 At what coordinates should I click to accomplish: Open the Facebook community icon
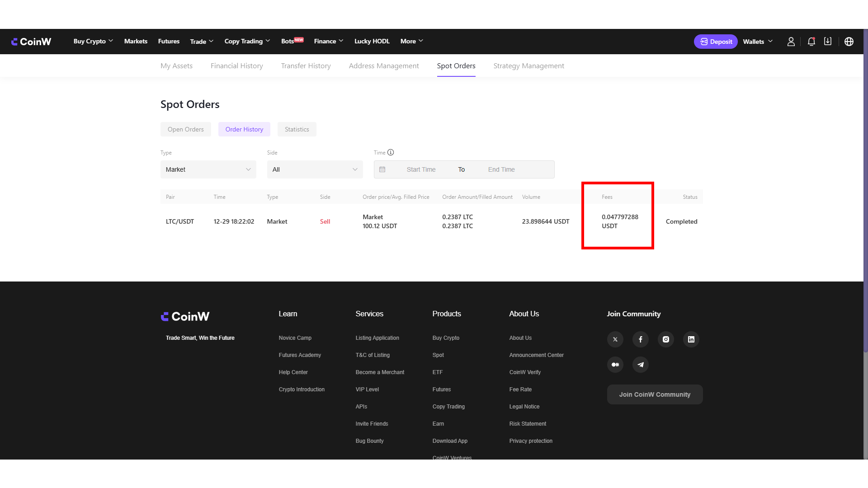tap(641, 339)
